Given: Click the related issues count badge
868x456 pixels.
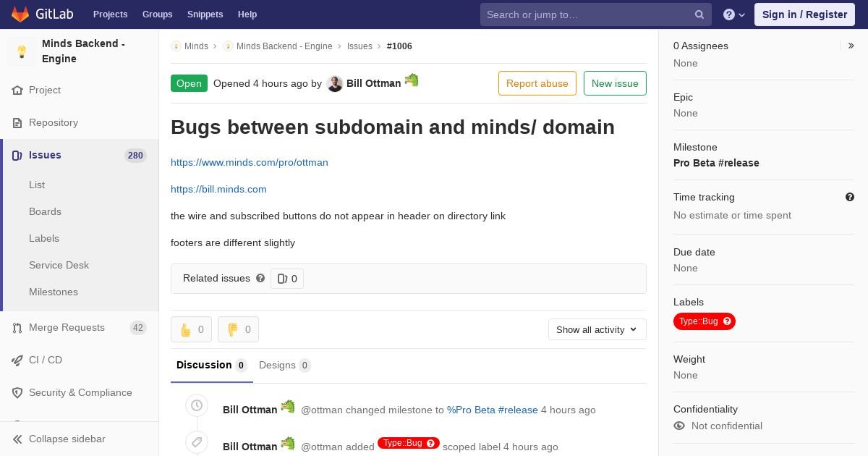Looking at the screenshot, I should pos(287,279).
